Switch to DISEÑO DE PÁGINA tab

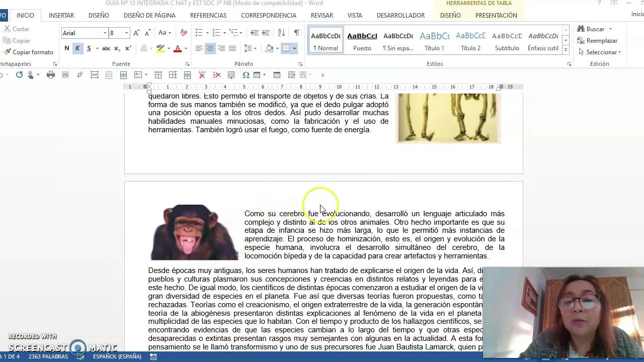pyautogui.click(x=149, y=16)
